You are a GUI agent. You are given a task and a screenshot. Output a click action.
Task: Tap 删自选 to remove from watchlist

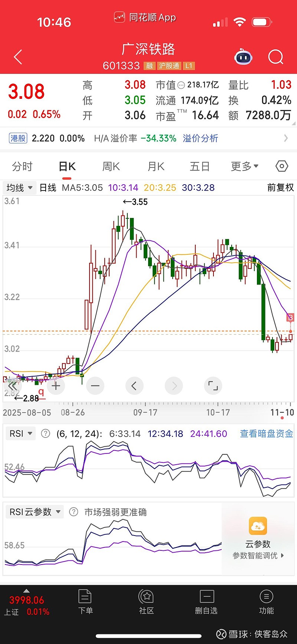pos(206,602)
